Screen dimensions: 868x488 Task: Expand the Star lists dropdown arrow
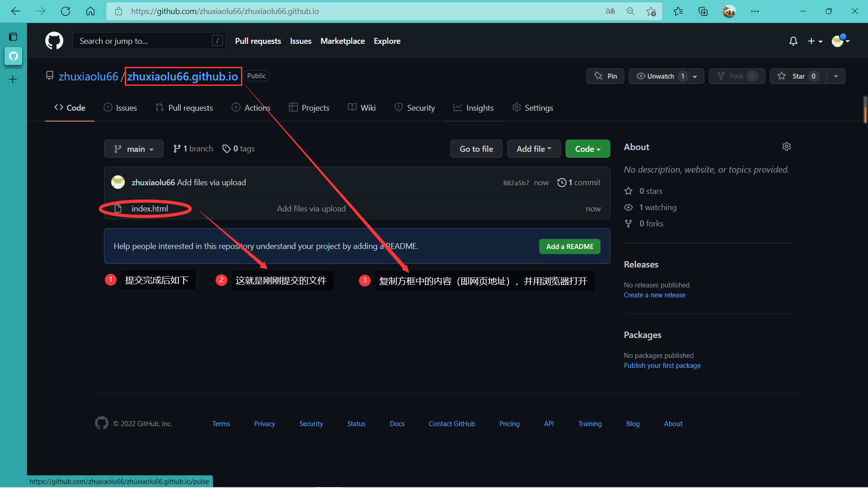836,76
